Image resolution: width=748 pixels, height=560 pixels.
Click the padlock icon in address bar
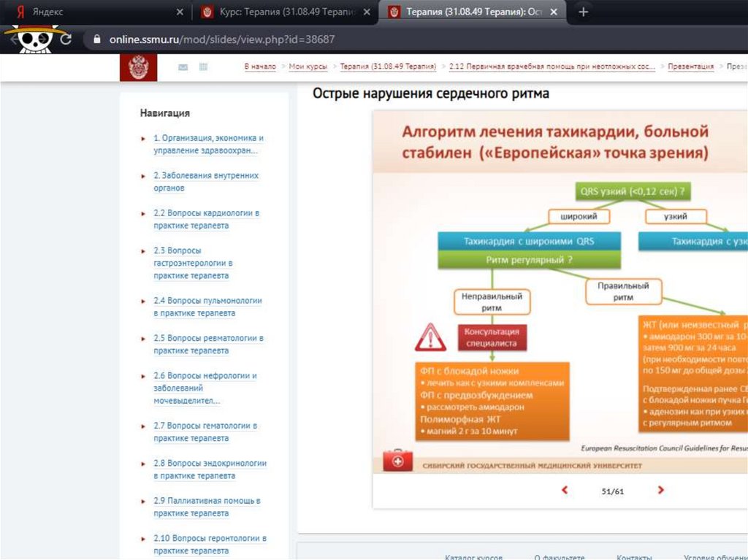(97, 39)
